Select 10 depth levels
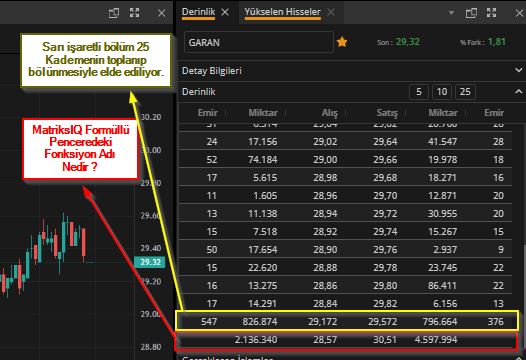The height and width of the screenshot is (360, 526). (442, 92)
